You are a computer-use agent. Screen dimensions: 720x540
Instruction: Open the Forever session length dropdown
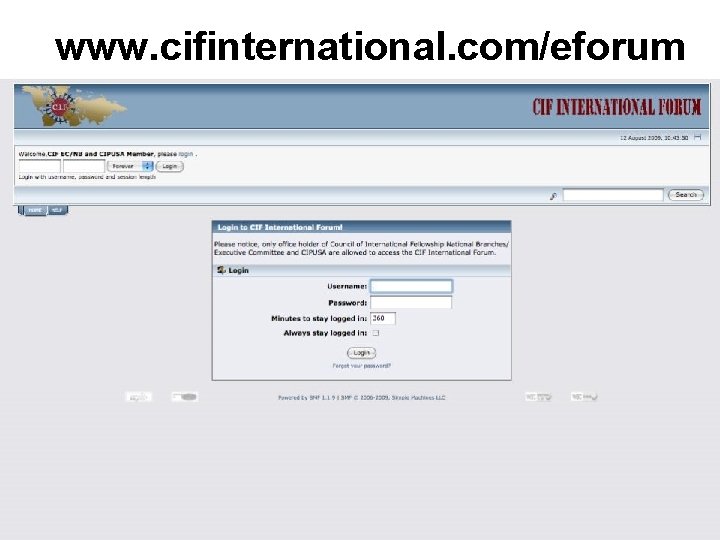pos(130,166)
